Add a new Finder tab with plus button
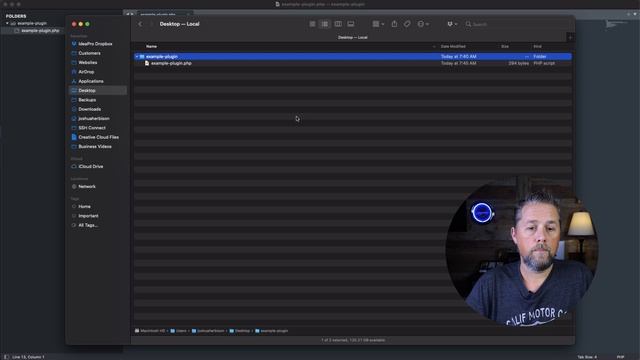The image size is (640, 360). tap(570, 38)
